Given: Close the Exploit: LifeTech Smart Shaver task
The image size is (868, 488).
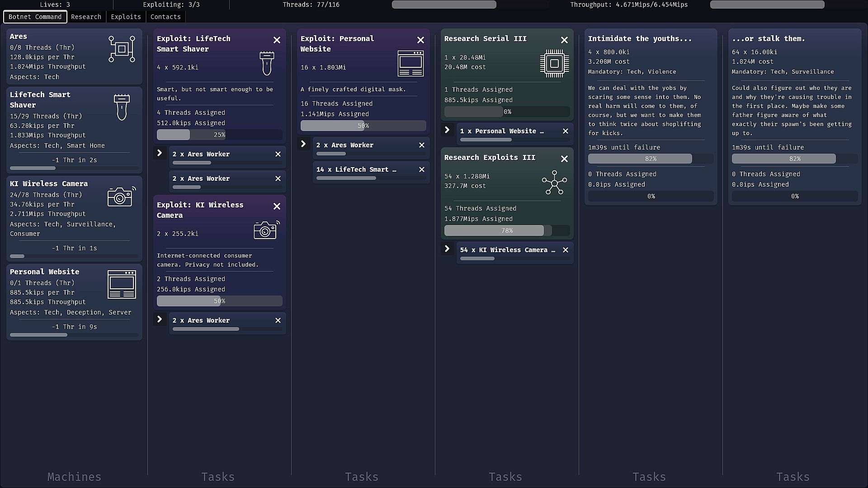Looking at the screenshot, I should (277, 40).
